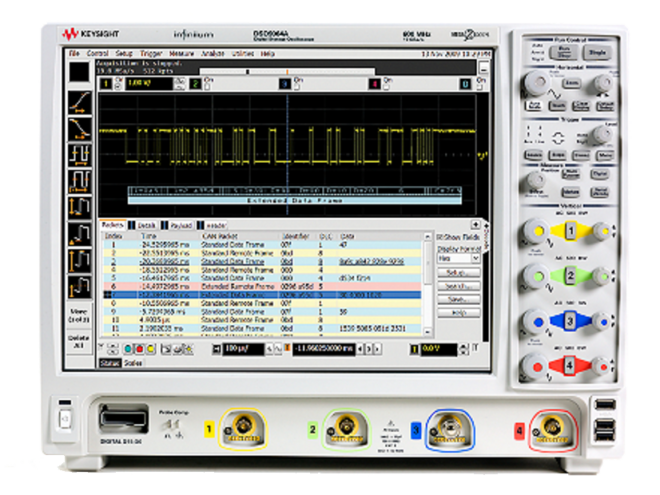Click the large horizontal scale knob
The image size is (660, 495).
(535, 82)
